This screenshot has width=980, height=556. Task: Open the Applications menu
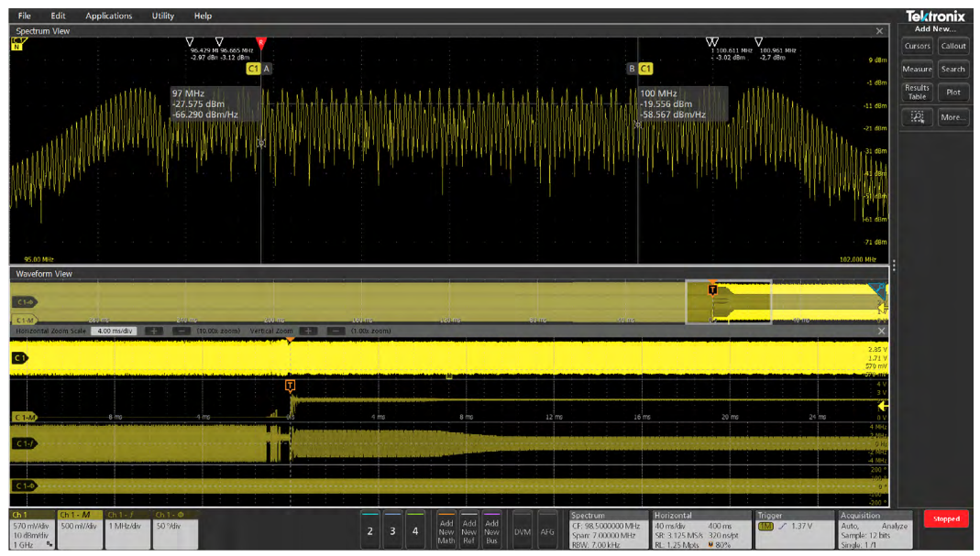click(108, 16)
